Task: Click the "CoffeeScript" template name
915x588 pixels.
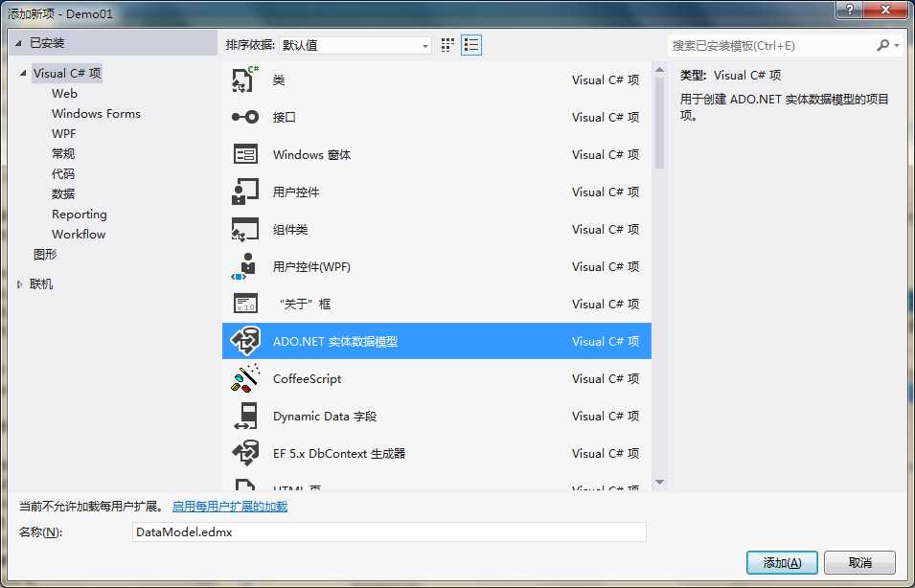Action: point(307,379)
